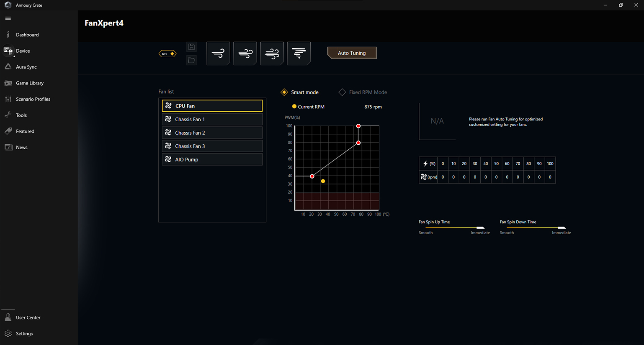The image size is (644, 345).
Task: Select the three-gust turbo fan preset
Action: (272, 54)
